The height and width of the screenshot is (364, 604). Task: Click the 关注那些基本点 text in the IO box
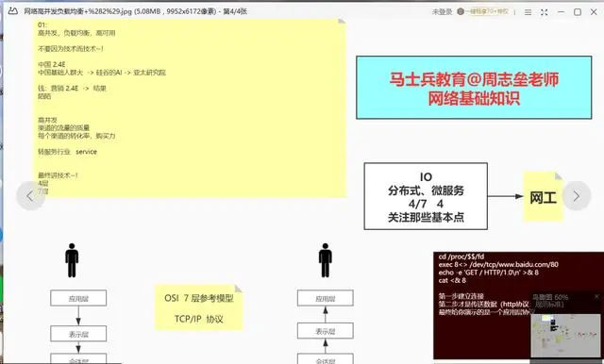pyautogui.click(x=426, y=218)
